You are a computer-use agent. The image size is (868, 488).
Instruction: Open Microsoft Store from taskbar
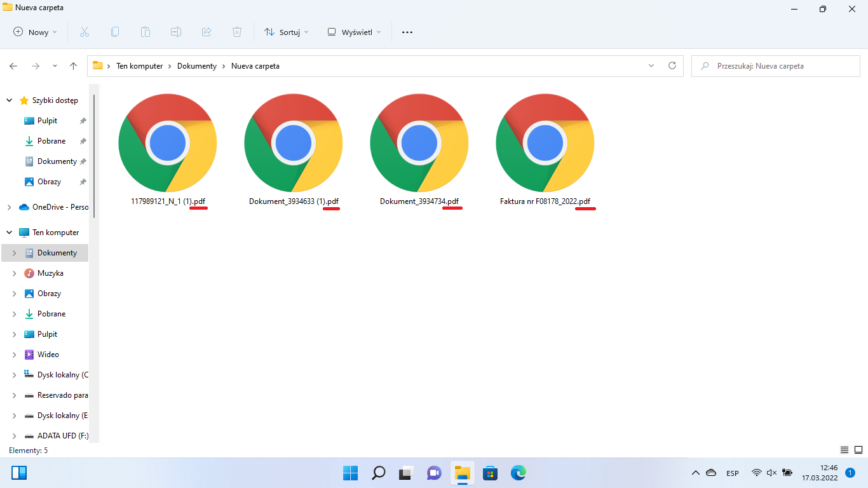point(490,473)
